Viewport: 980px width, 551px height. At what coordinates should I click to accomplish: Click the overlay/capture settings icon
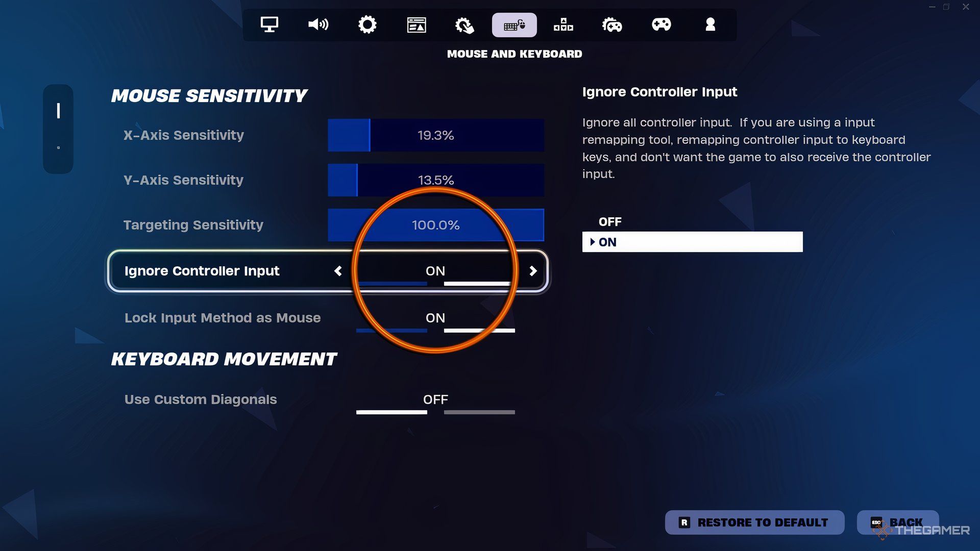point(416,24)
